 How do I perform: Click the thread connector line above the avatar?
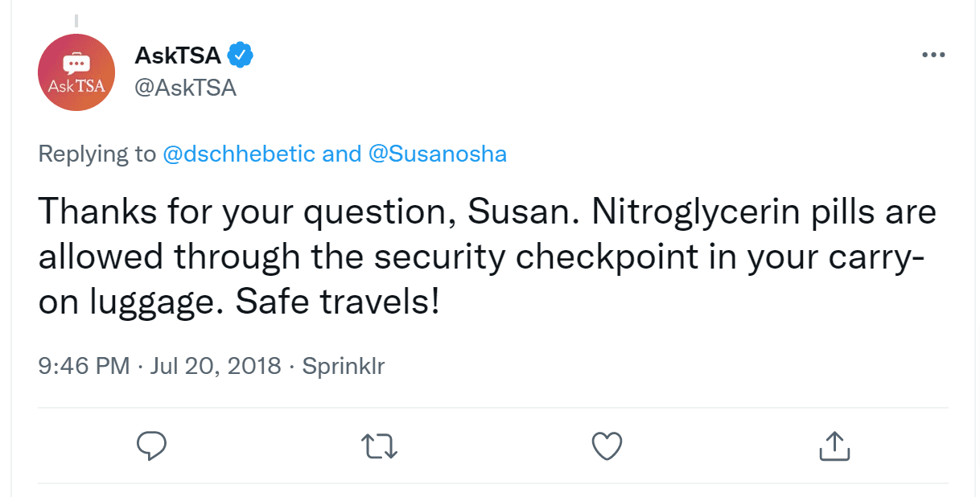point(76,21)
